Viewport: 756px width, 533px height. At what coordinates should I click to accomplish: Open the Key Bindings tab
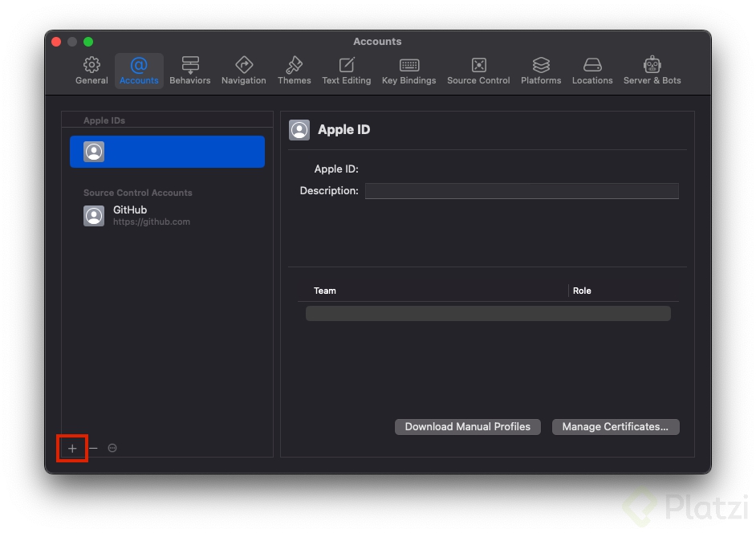click(408, 71)
